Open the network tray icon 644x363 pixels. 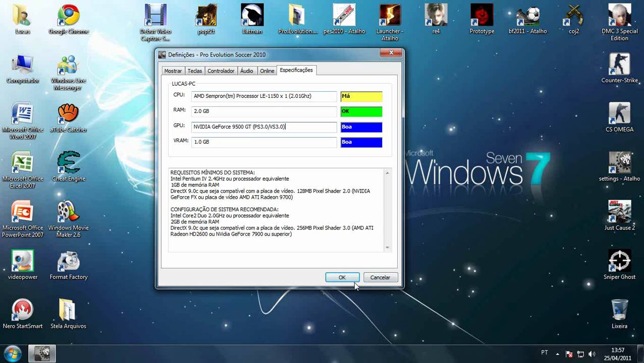coord(580,354)
